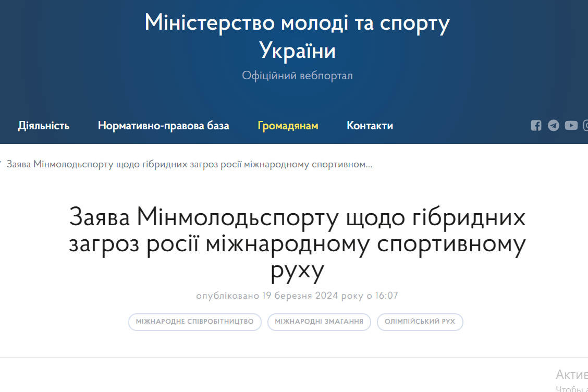Click the truncated breadcrumb article title

click(x=189, y=164)
